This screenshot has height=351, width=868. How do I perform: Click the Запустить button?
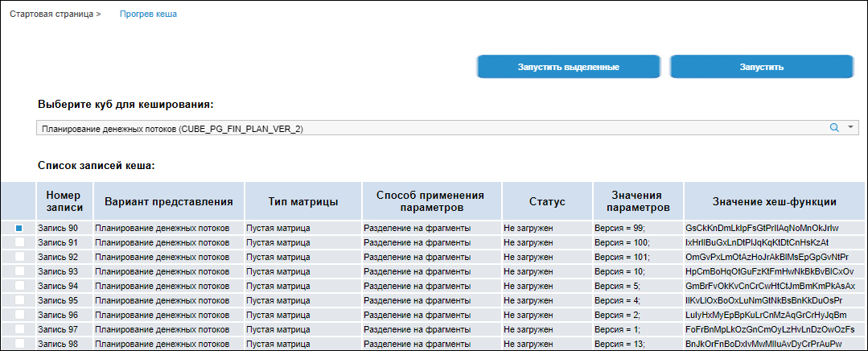(x=762, y=67)
